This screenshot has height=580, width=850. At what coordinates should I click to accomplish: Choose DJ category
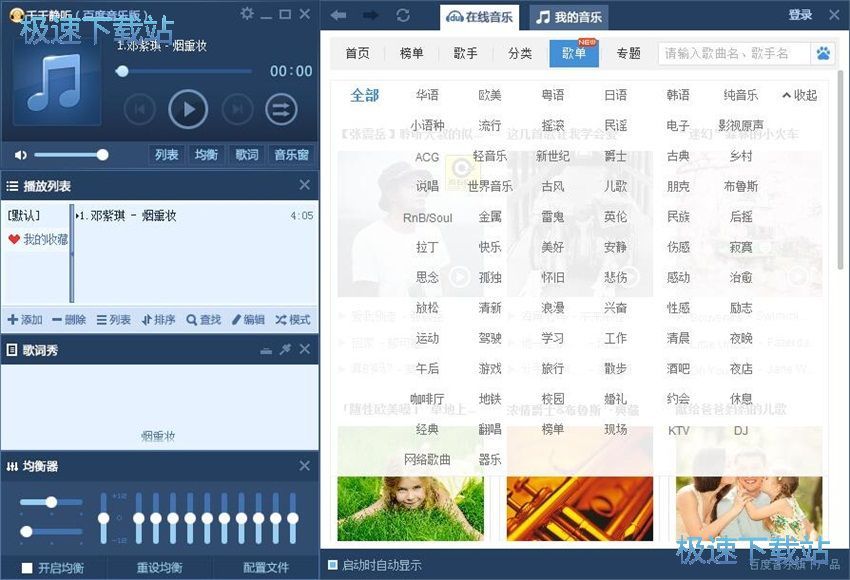pos(740,430)
